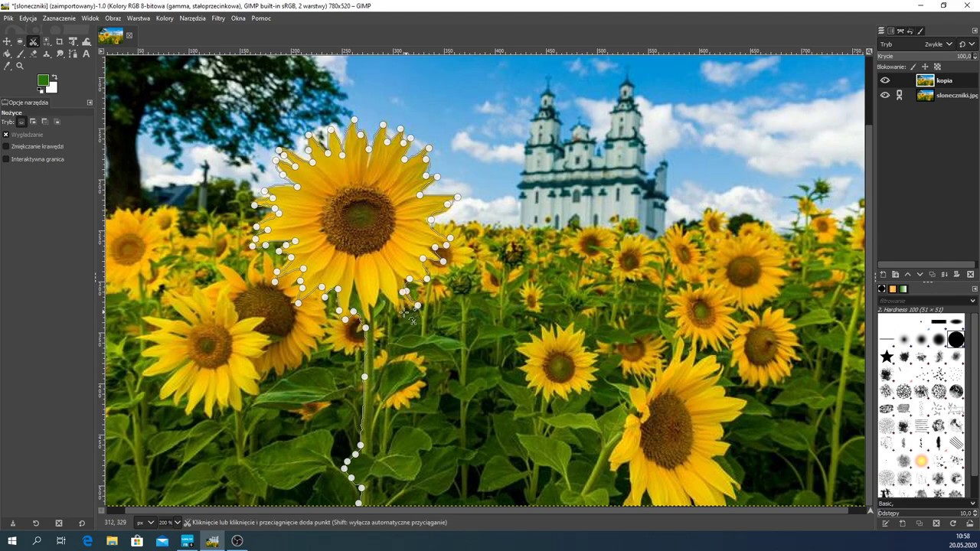Viewport: 980px width, 551px height.
Task: Create a new layer button
Action: coord(883,274)
